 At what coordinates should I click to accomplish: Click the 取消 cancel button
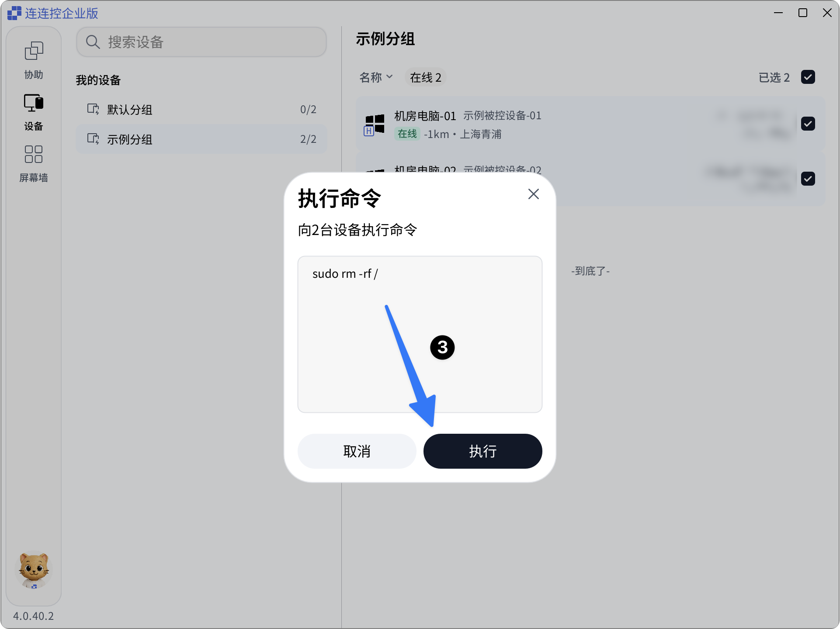click(357, 451)
